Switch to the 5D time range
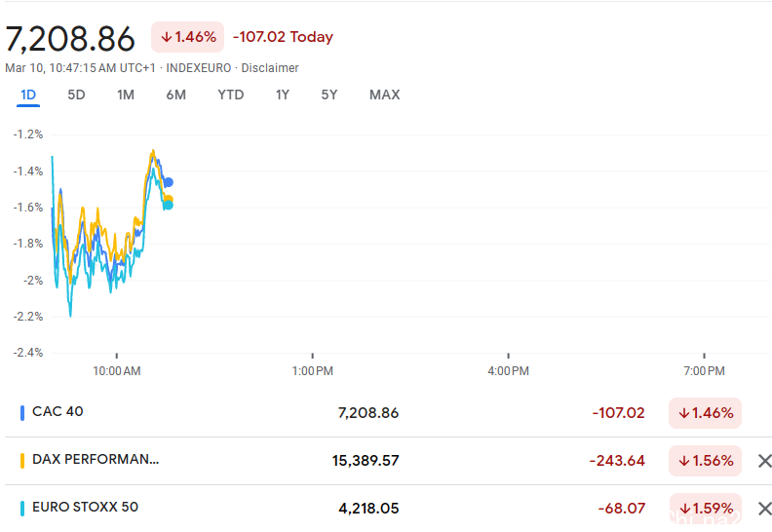The height and width of the screenshot is (532, 772). click(76, 95)
